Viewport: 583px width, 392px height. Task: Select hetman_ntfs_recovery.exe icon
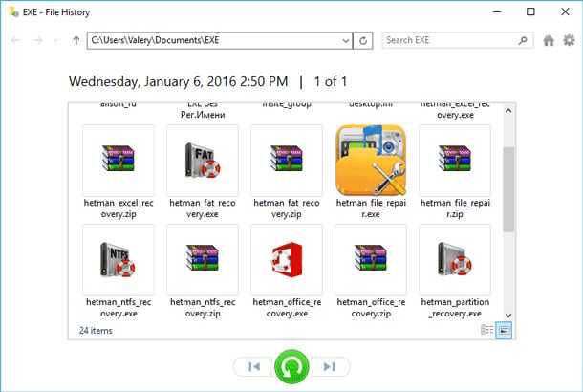pyautogui.click(x=119, y=259)
